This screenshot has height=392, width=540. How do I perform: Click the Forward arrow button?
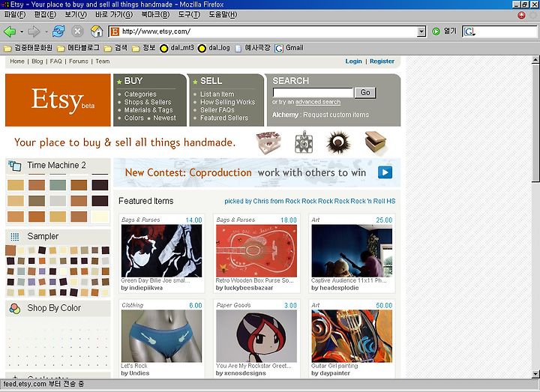[34, 31]
